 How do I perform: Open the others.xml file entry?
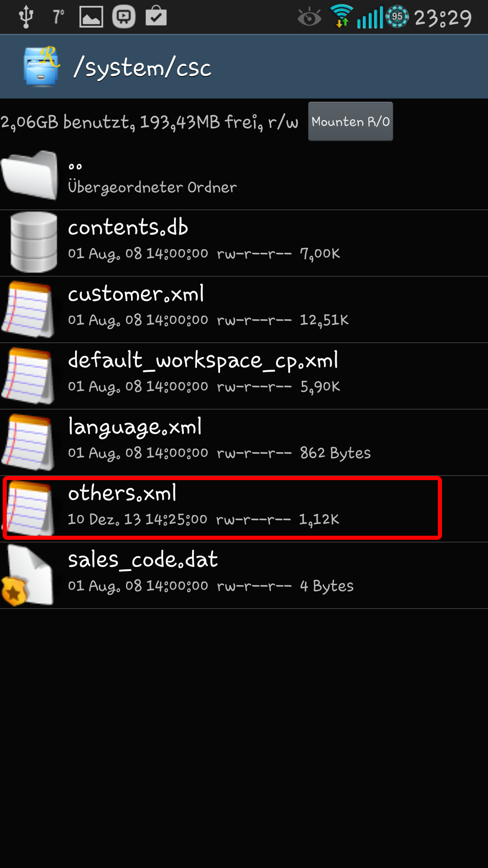244,509
